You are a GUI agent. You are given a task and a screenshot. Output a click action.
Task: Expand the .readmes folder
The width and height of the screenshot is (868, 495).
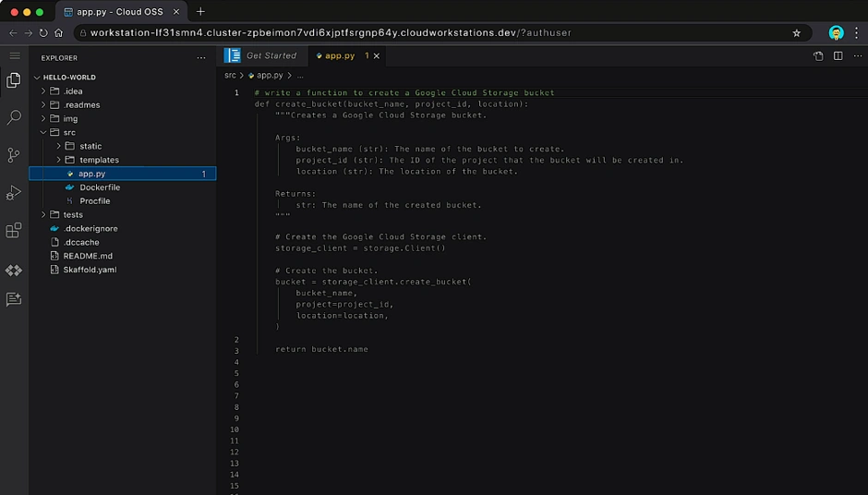coord(43,105)
